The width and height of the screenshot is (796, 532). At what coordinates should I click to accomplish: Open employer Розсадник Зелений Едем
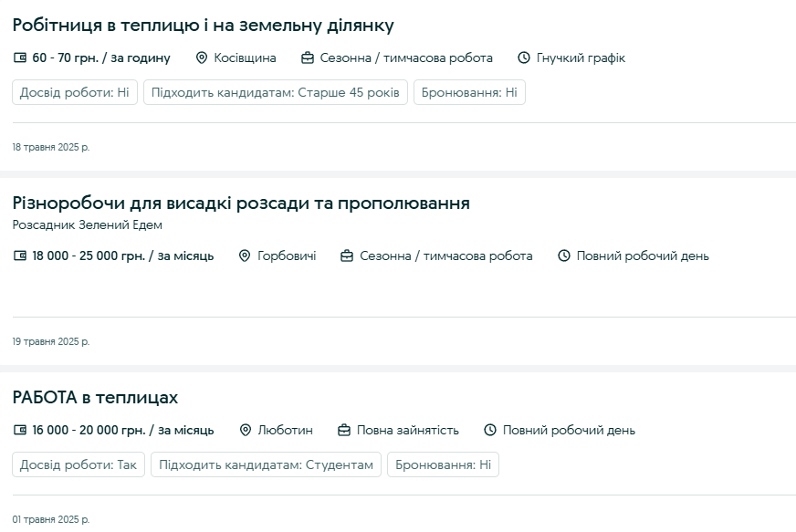pyautogui.click(x=88, y=225)
